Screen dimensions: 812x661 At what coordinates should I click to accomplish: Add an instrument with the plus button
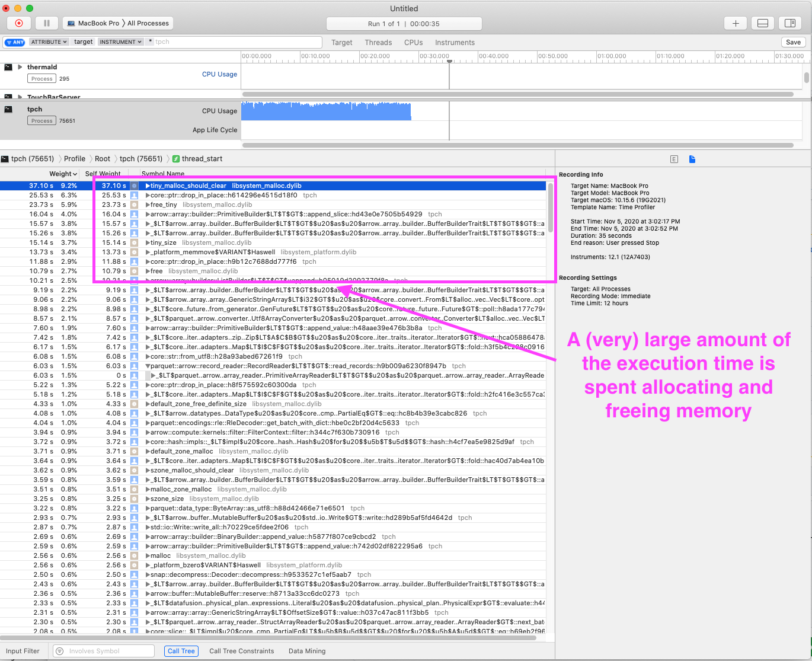tap(736, 23)
